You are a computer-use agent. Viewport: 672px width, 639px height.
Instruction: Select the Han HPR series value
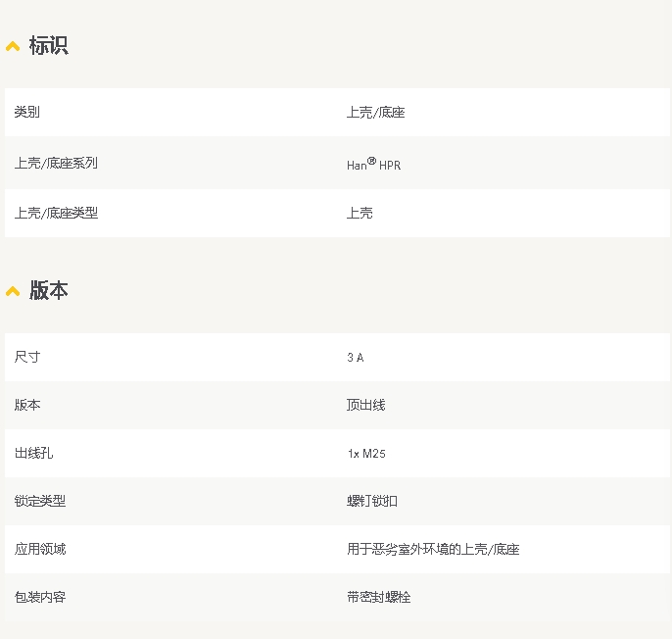374,164
